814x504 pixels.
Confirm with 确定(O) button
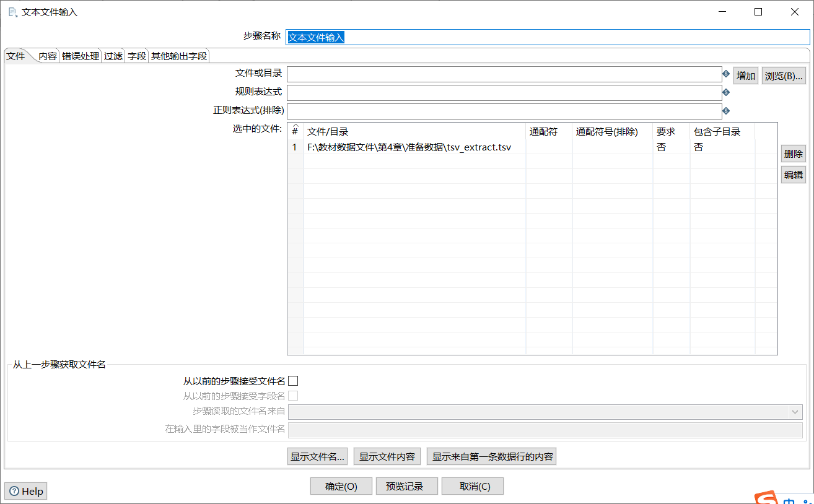pos(341,486)
